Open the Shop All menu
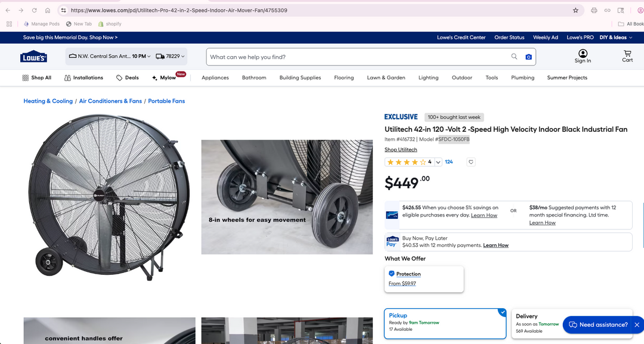 tap(37, 78)
